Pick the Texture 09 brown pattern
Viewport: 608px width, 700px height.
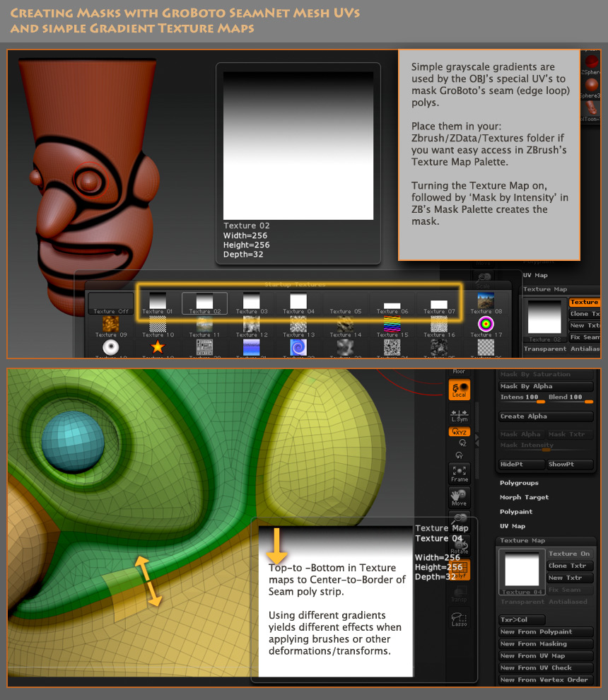(111, 327)
